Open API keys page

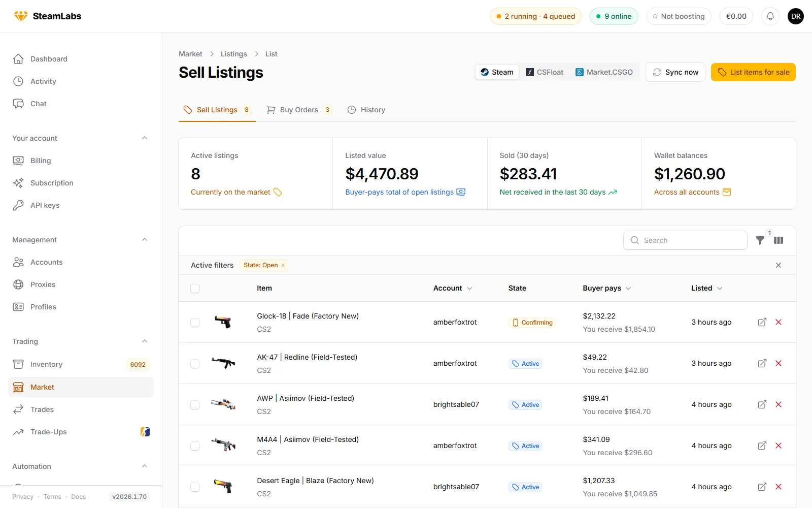click(x=81, y=205)
